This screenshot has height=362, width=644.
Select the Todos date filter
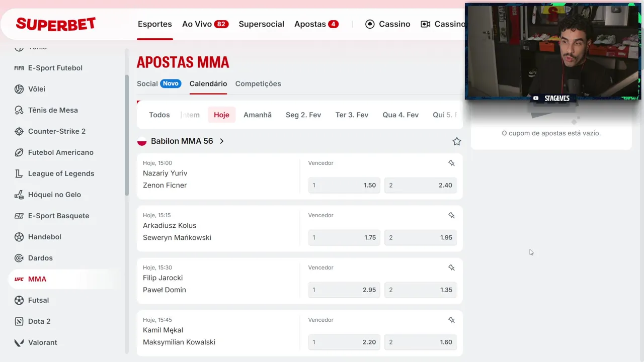tap(159, 115)
